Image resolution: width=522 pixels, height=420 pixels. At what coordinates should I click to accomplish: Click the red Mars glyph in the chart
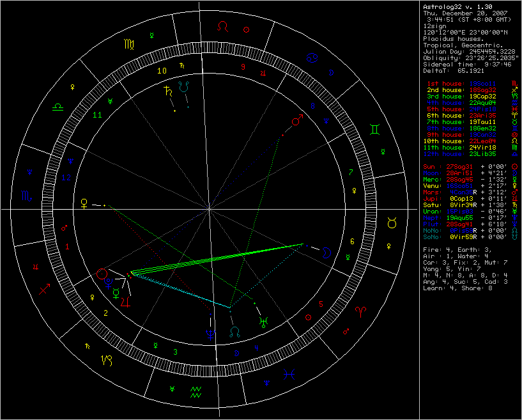point(296,120)
